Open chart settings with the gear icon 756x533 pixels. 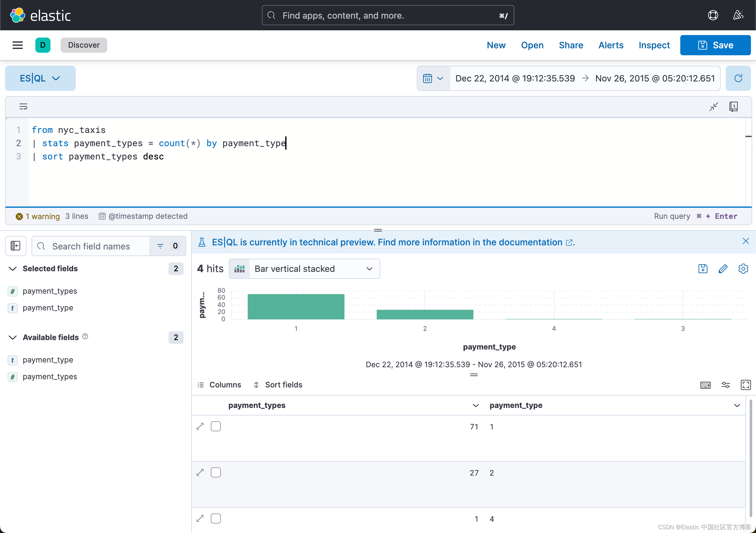tap(743, 268)
